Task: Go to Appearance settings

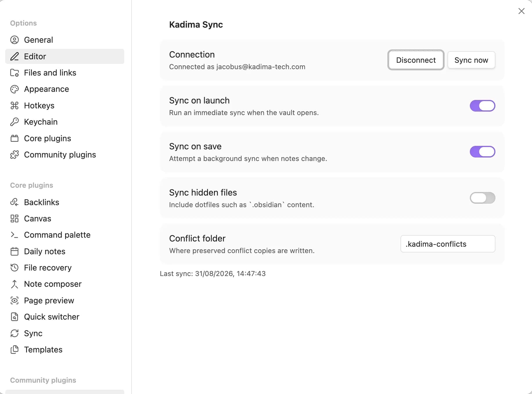Action: point(65,89)
